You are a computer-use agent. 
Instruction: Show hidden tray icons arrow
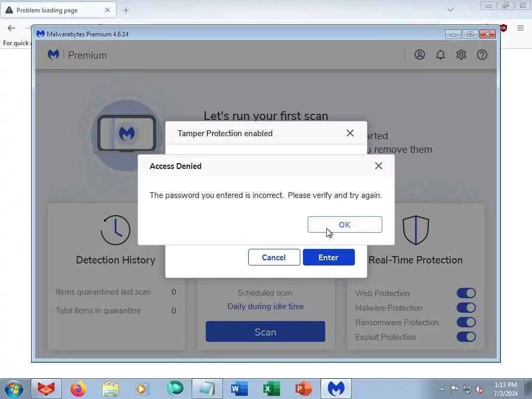(x=442, y=390)
